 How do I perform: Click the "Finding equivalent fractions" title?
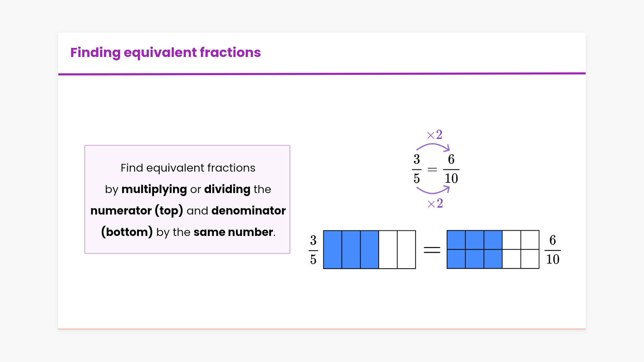[165, 53]
